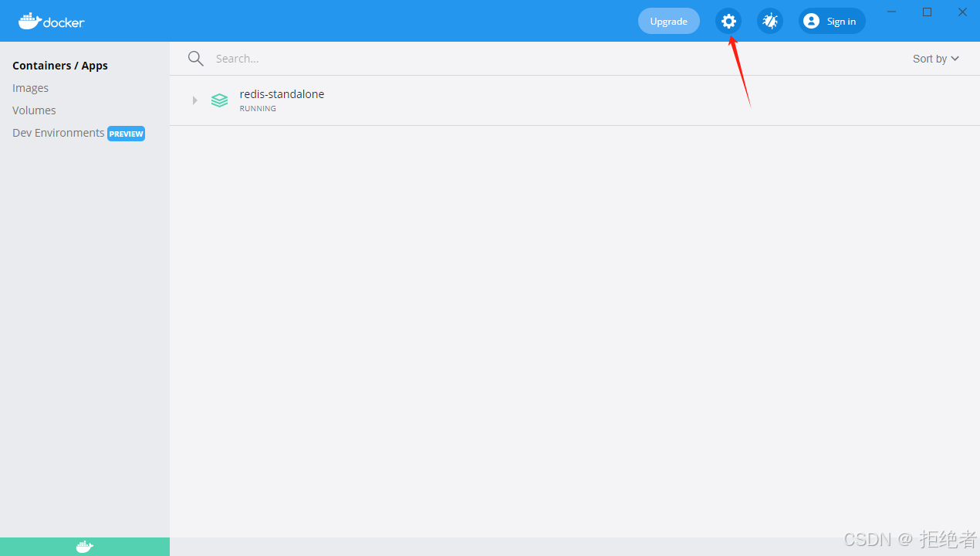980x556 pixels.
Task: Focus the Search input field
Action: click(556, 59)
